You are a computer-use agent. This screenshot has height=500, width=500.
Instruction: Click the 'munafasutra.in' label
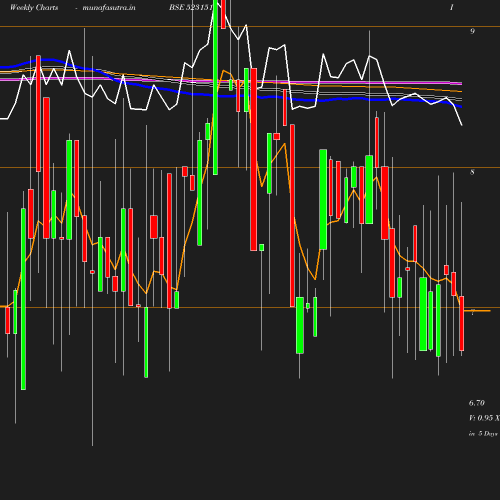(109, 7)
